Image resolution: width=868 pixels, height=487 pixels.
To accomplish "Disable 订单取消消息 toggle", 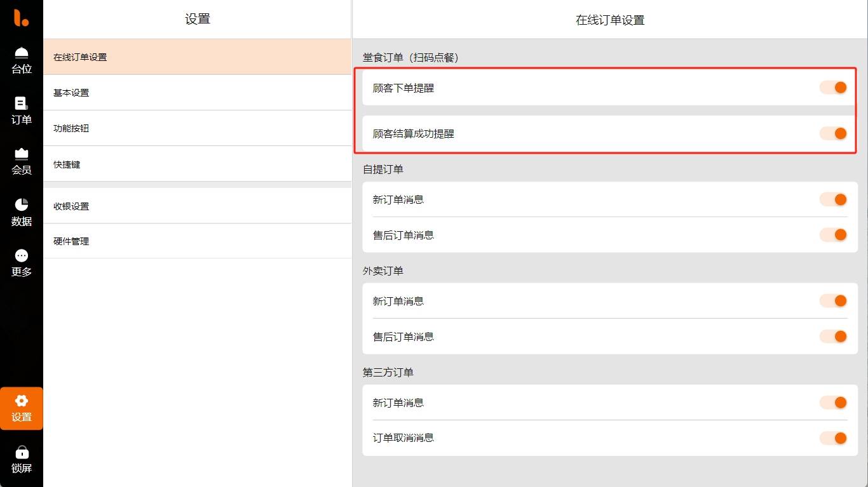I will (x=834, y=438).
